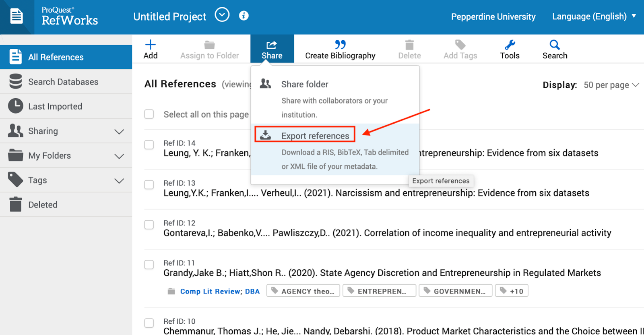Image resolution: width=644 pixels, height=335 pixels.
Task: Click the ENTREPREN… tag button
Action: click(379, 291)
